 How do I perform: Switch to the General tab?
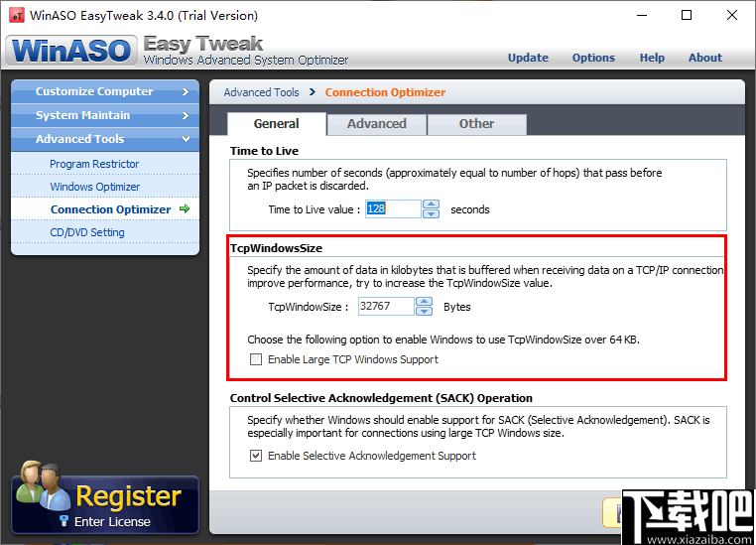click(x=276, y=124)
